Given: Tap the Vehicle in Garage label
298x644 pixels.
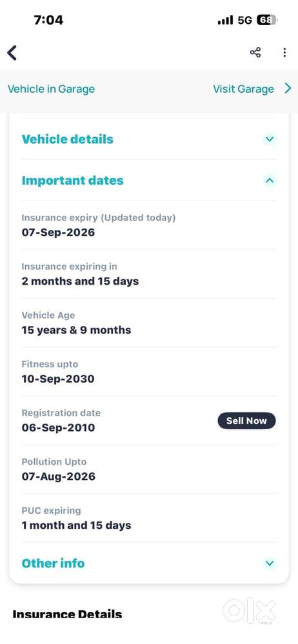Looking at the screenshot, I should [51, 89].
